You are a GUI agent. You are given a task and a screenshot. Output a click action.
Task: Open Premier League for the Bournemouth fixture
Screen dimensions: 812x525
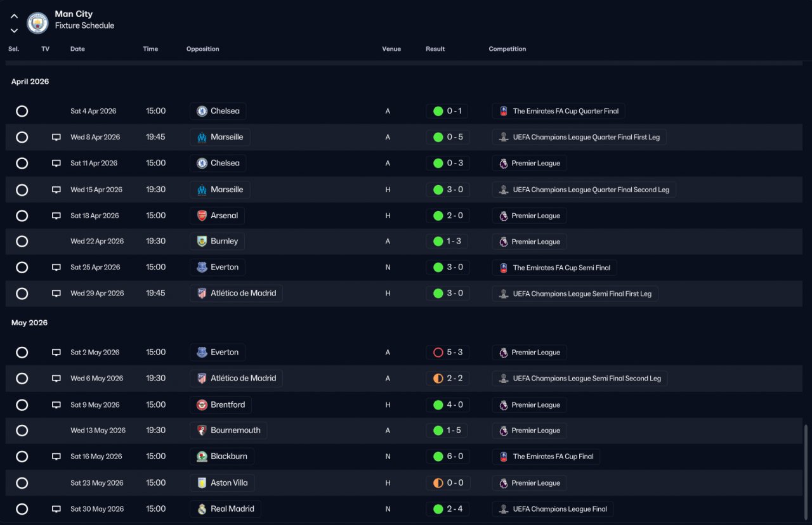529,430
